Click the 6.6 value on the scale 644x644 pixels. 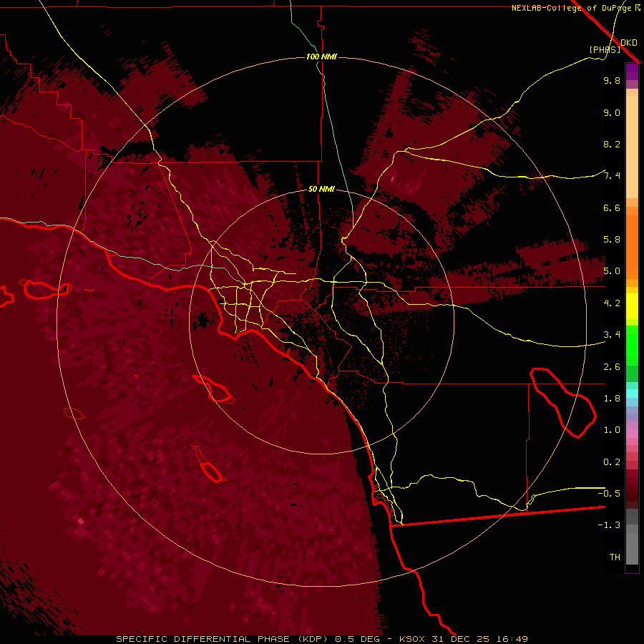coord(612,208)
